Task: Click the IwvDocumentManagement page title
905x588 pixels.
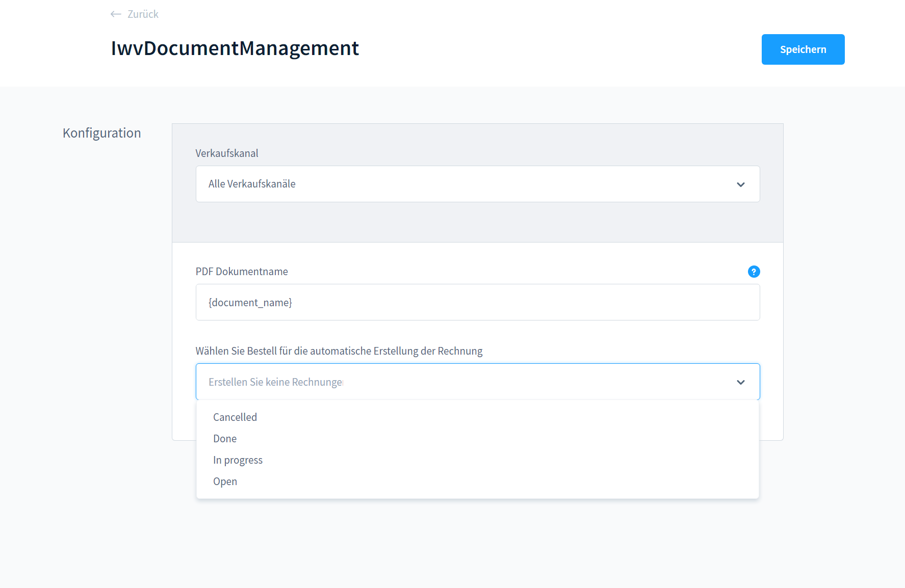Action: pyautogui.click(x=235, y=48)
